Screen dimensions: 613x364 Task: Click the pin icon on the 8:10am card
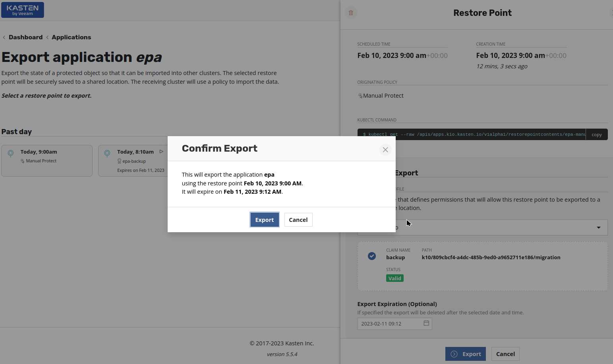coord(107,153)
